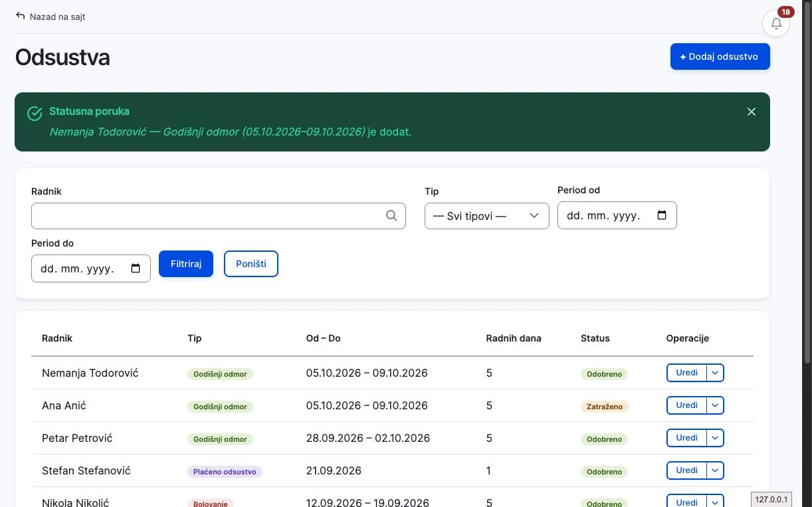Edit Petar Petrović's absence with Uredi

click(686, 438)
